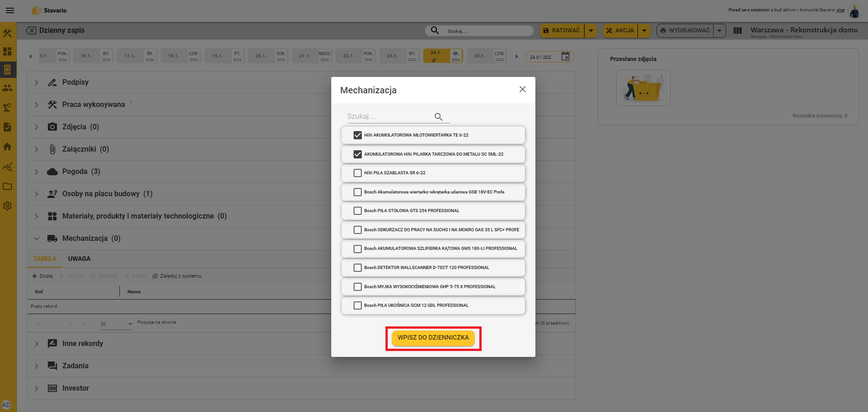This screenshot has height=412, width=868.
Task: Open dashboard grid icon in sidebar
Action: [7, 51]
